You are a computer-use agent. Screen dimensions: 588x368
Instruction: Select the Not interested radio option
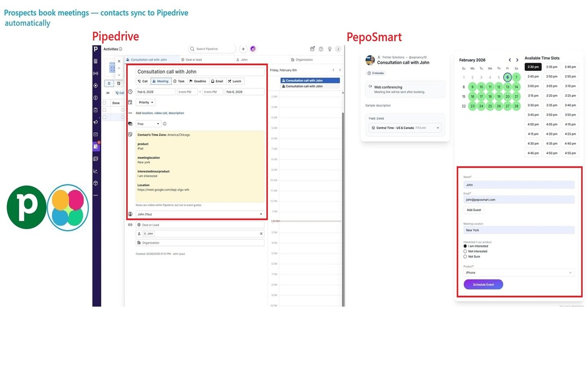pyautogui.click(x=465, y=251)
